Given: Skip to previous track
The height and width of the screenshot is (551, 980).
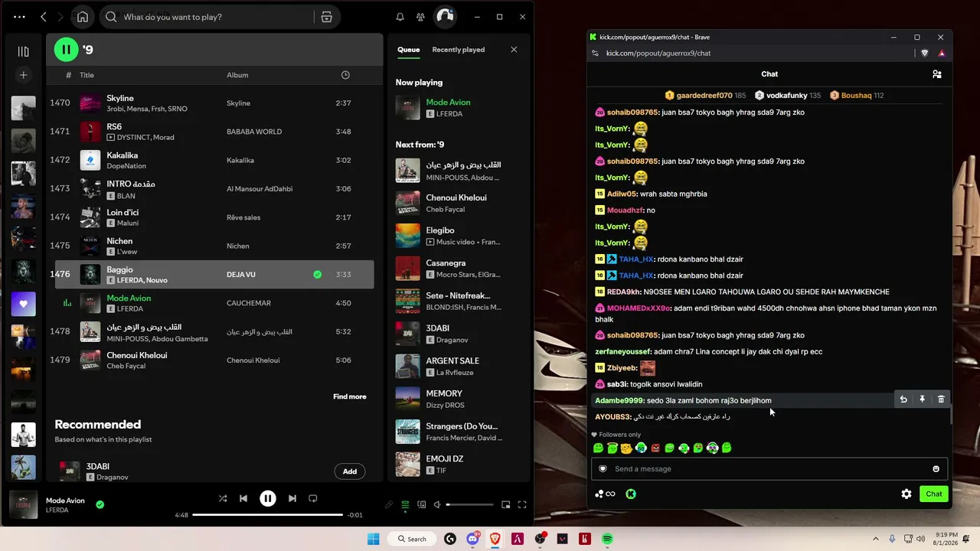Looking at the screenshot, I should click(243, 498).
